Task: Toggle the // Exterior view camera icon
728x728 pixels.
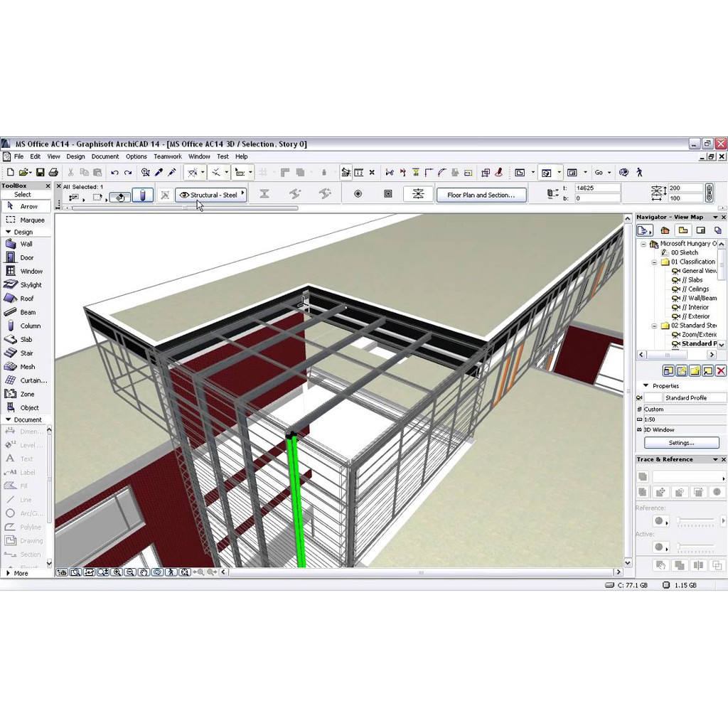Action: 676,316
